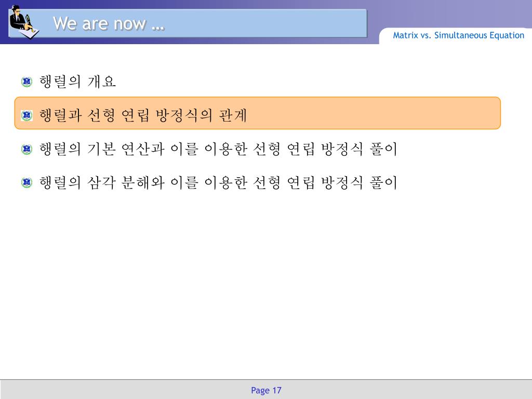Image resolution: width=532 pixels, height=399 pixels.
Task: Select the line 행렬의 기본 연산과 이를 이용한 선형 연립 방정식 풀이
Action: pos(218,149)
